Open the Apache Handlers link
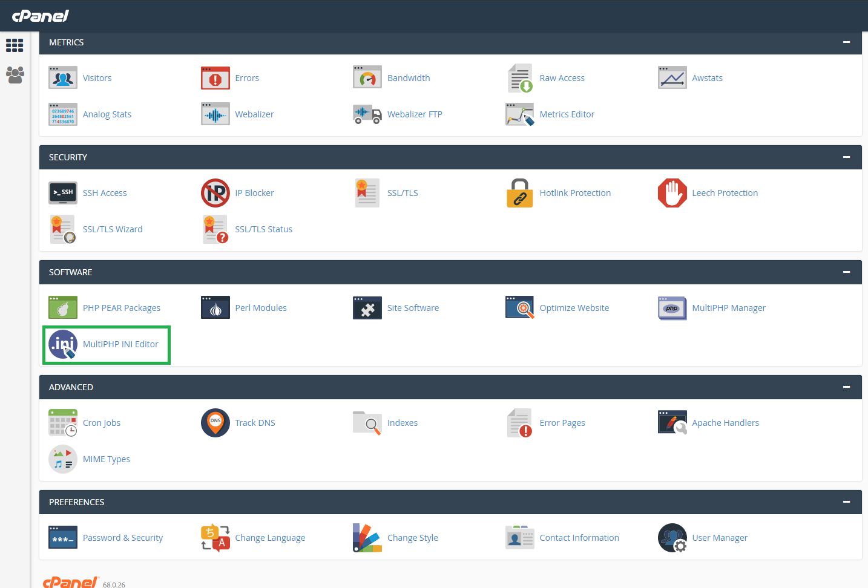The width and height of the screenshot is (868, 588). tap(725, 423)
